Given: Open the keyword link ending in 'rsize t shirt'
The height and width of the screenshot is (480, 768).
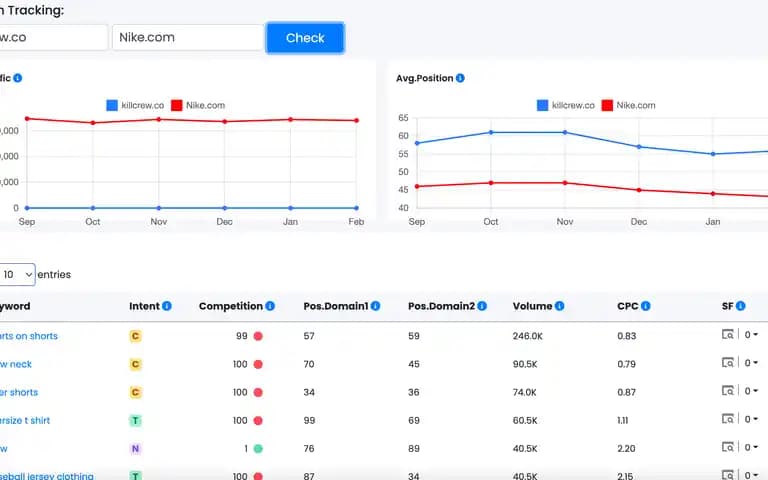Looking at the screenshot, I should pos(25,420).
